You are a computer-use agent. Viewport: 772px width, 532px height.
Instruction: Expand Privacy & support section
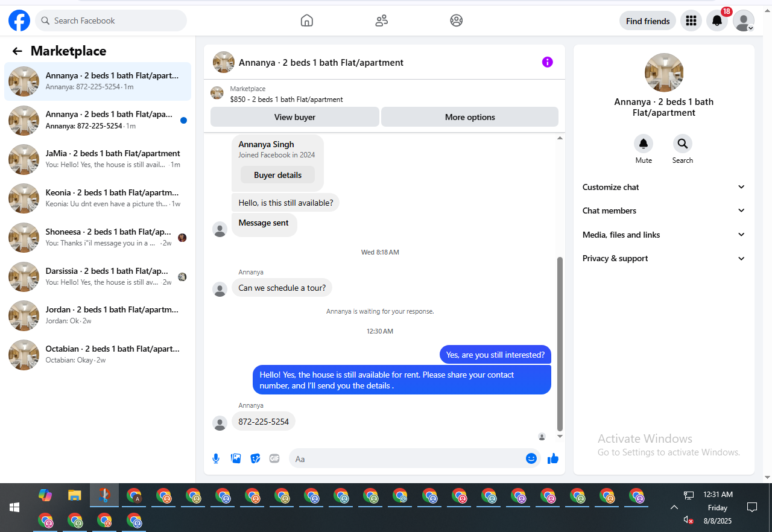664,258
